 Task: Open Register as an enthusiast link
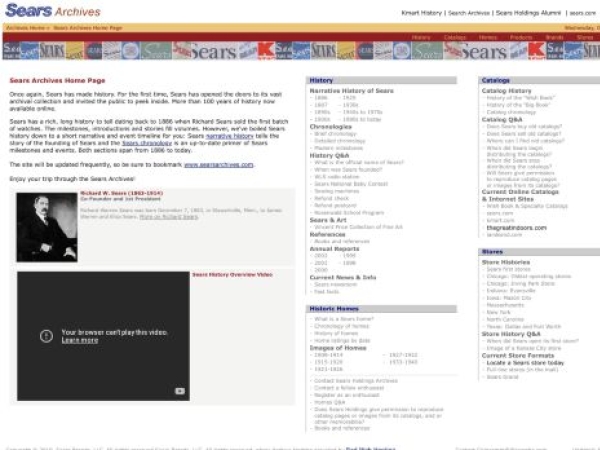347,395
